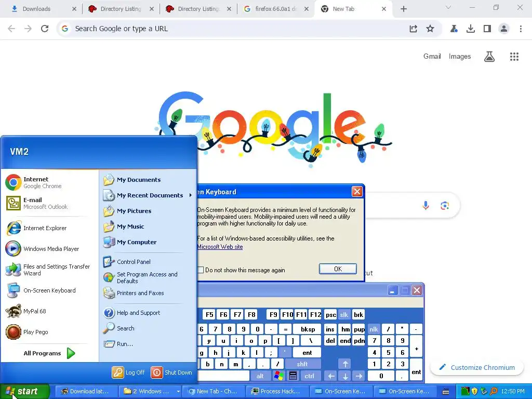532x399 pixels.
Task: Search by voice microphone icon
Action: point(425,205)
